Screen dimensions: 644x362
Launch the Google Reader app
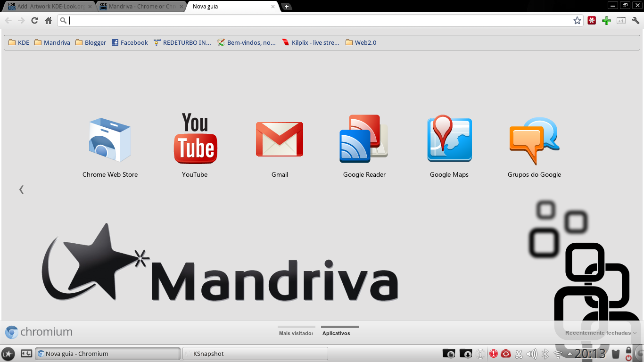point(364,147)
